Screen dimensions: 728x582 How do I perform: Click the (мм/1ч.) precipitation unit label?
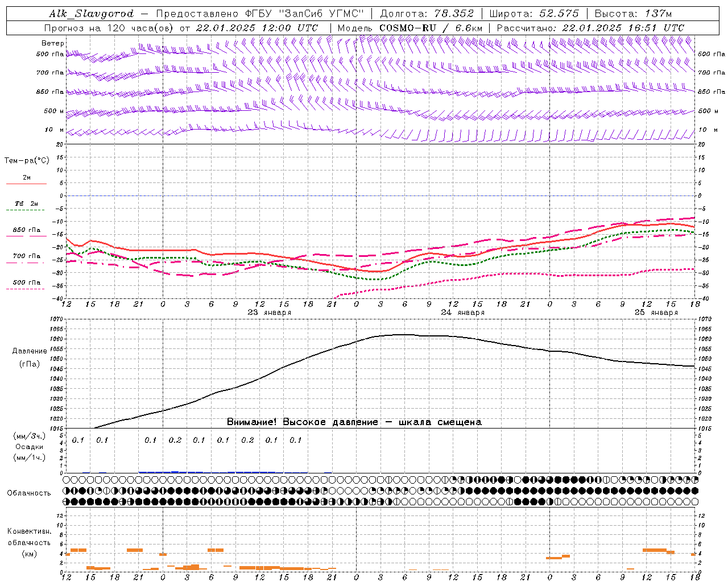(30, 458)
